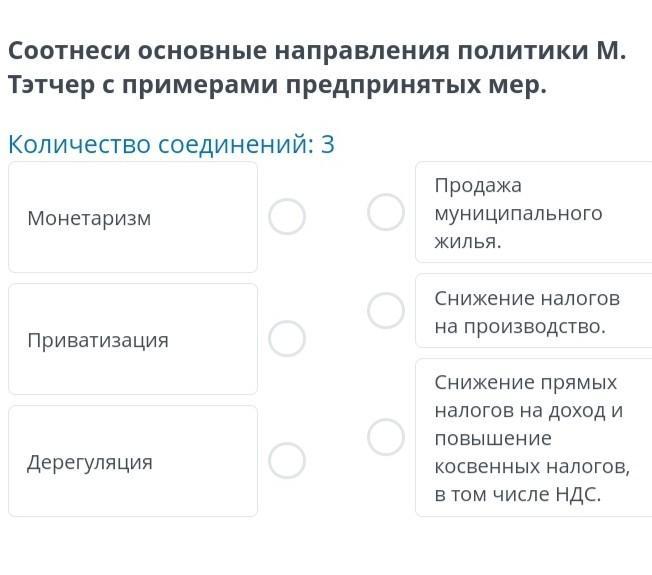This screenshot has height=575, width=652.
Task: Click the Количество соединений: 3 label
Action: pyautogui.click(x=171, y=145)
